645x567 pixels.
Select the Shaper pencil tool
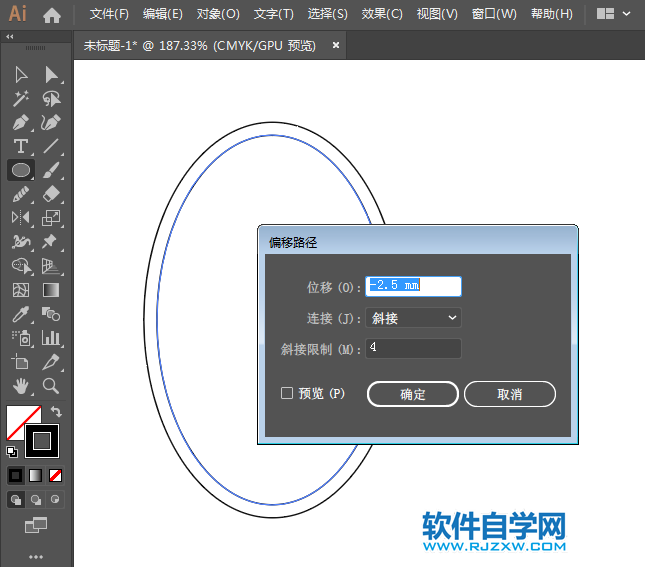tap(21, 194)
